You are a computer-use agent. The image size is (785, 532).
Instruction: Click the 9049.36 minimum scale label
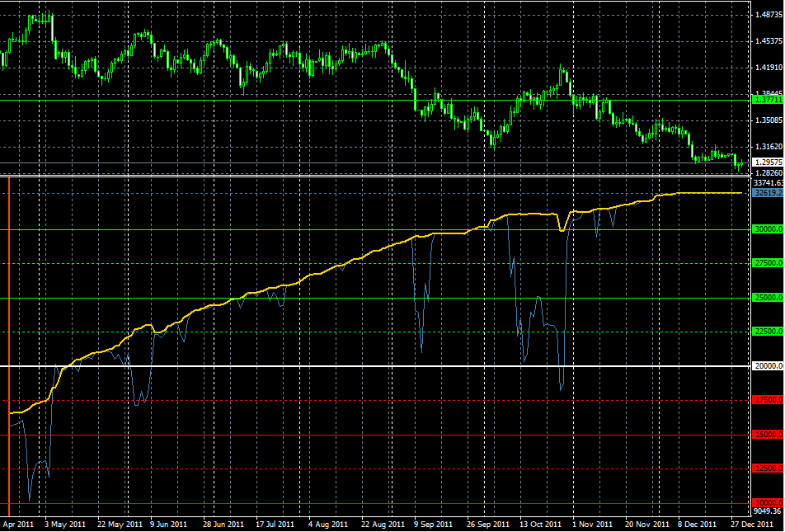tap(769, 512)
